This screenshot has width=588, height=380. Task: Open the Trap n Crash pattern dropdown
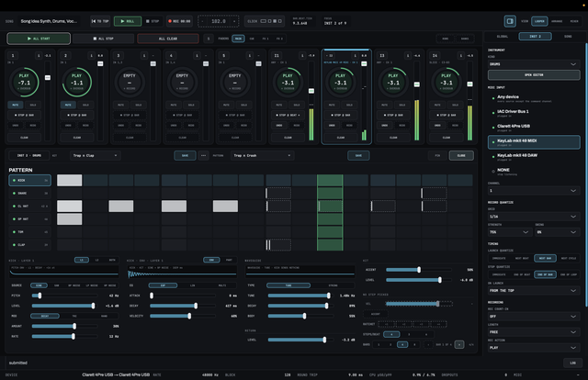point(262,155)
